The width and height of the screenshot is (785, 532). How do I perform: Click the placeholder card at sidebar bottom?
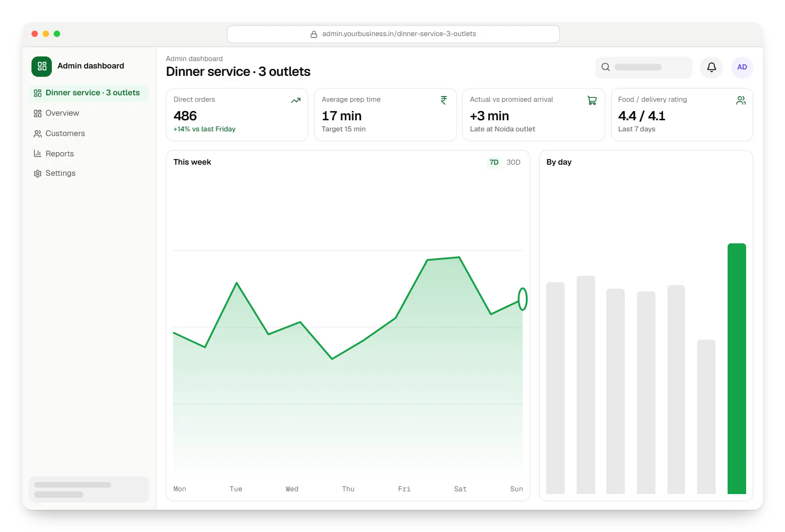pos(89,489)
